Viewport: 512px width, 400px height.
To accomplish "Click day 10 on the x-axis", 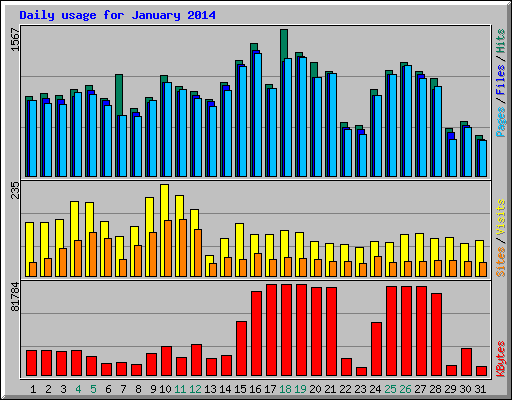I will (165, 389).
